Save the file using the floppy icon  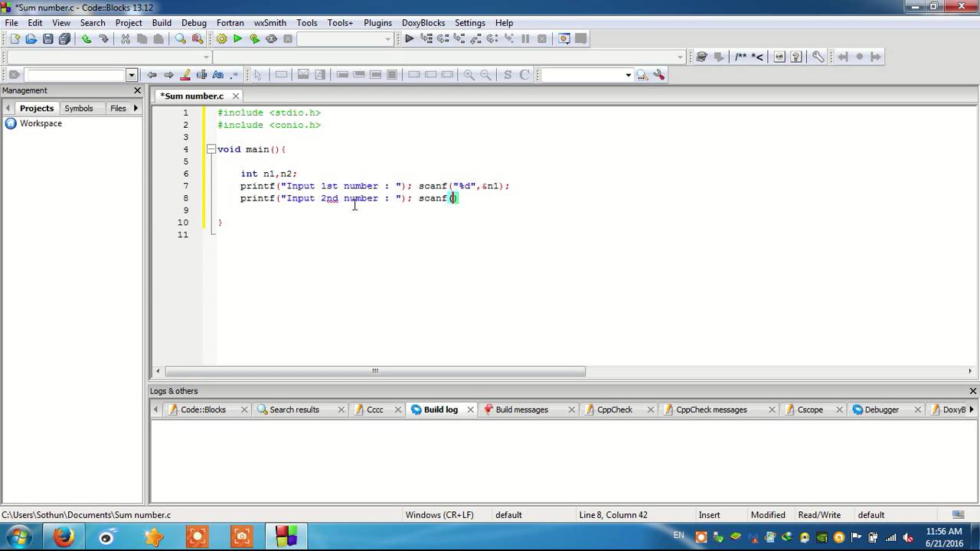point(48,39)
